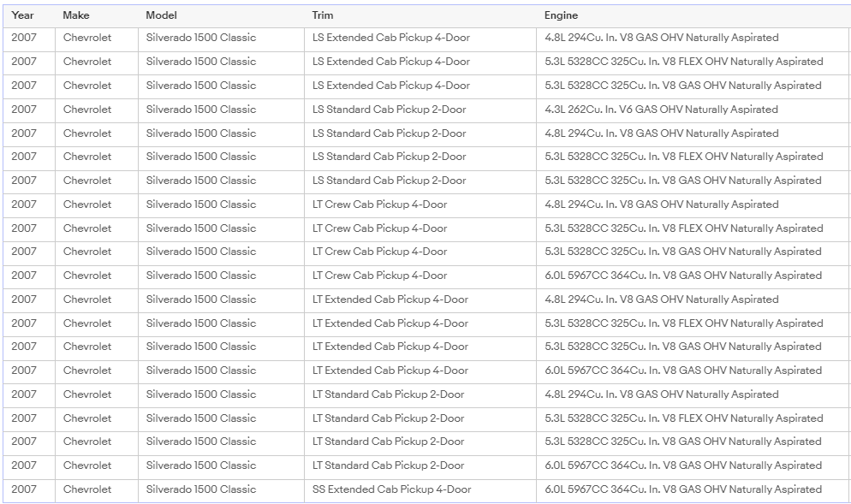
Task: Select 6.0L engine for LT Extended Cab
Action: click(683, 371)
